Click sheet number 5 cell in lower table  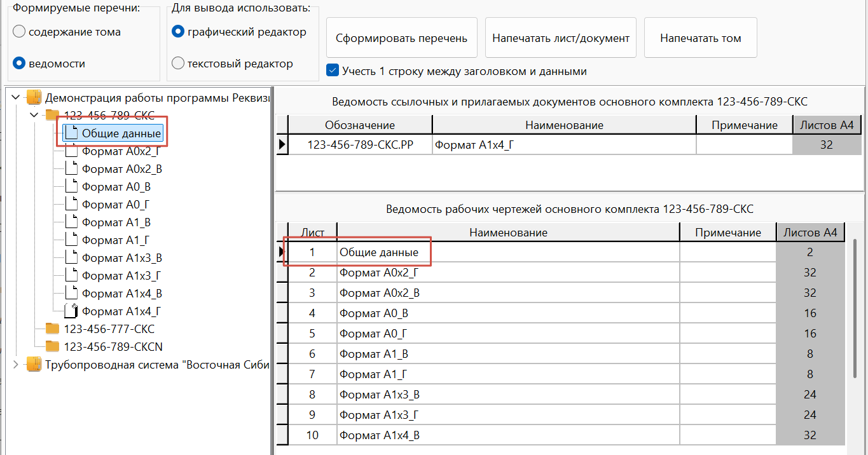point(312,334)
